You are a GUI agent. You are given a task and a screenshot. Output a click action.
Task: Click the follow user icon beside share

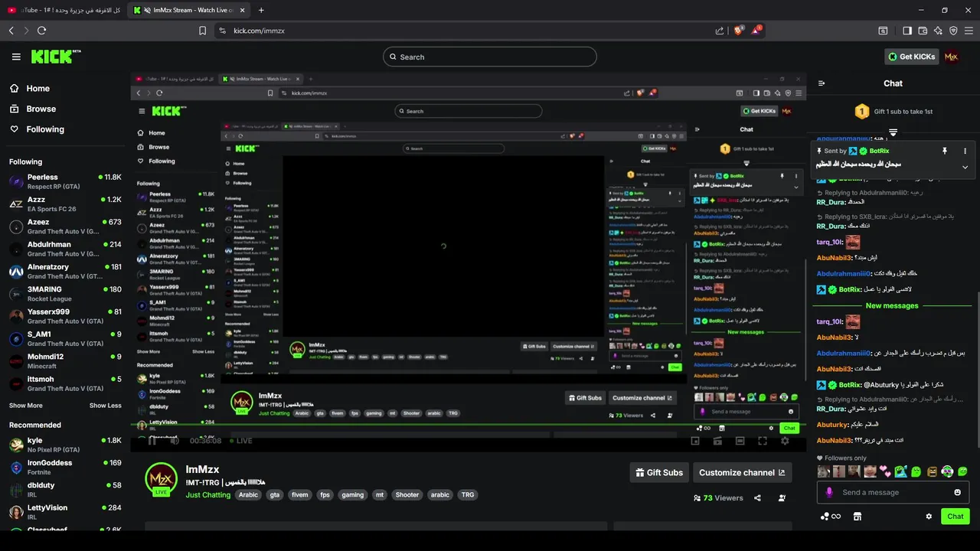click(782, 498)
